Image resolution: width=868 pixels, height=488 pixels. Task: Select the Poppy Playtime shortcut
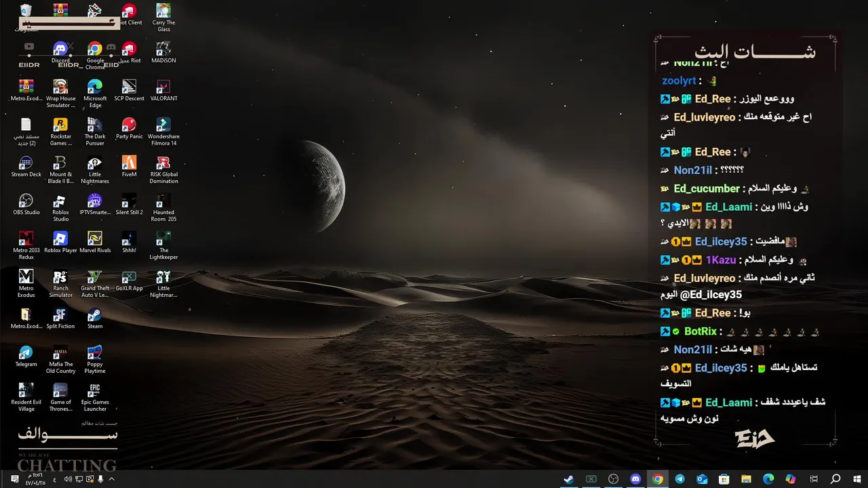(x=95, y=359)
